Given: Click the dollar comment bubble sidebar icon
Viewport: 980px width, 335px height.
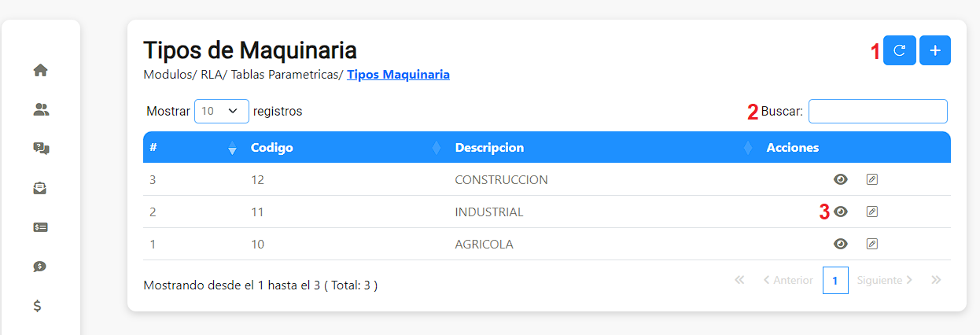Looking at the screenshot, I should coord(41,267).
